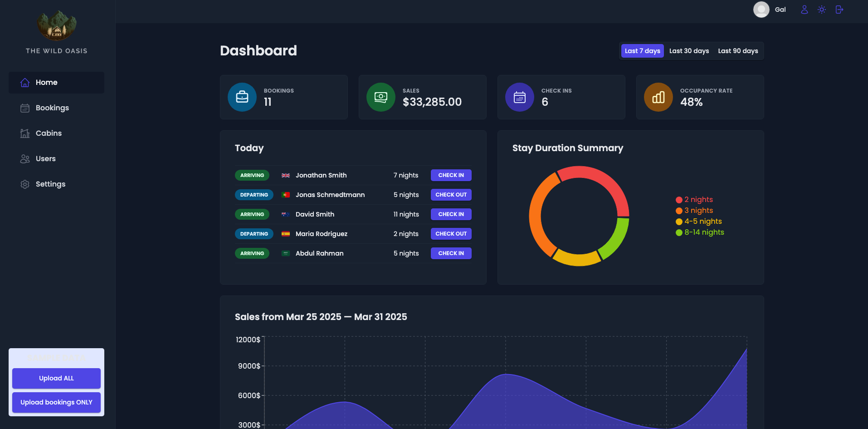
Task: Click the green 8-14 nights donut segment
Action: tap(616, 238)
